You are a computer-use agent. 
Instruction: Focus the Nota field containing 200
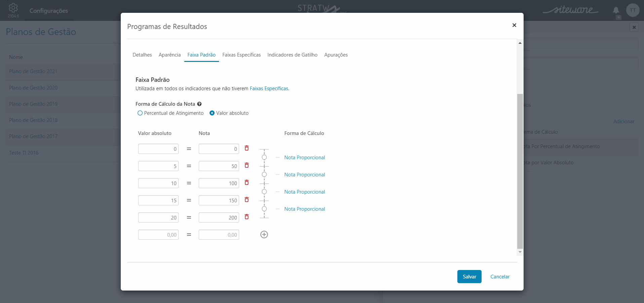pos(219,217)
